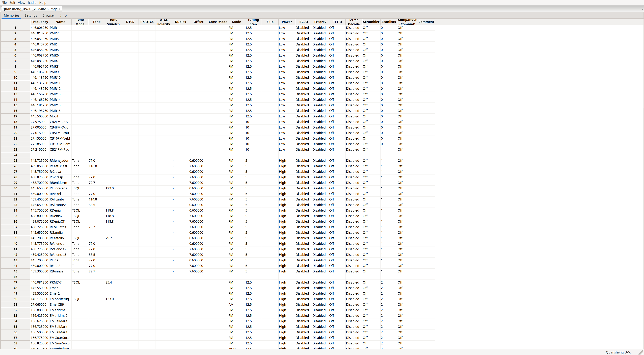This screenshot has height=355, width=644.
Task: Close the Quansheng_UV-K5 image tab
Action: coord(60,9)
